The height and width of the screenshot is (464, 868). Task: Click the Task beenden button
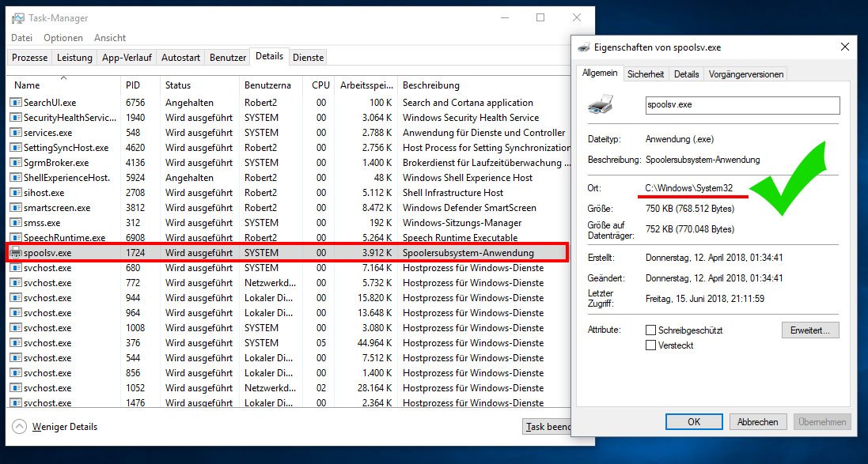548,426
